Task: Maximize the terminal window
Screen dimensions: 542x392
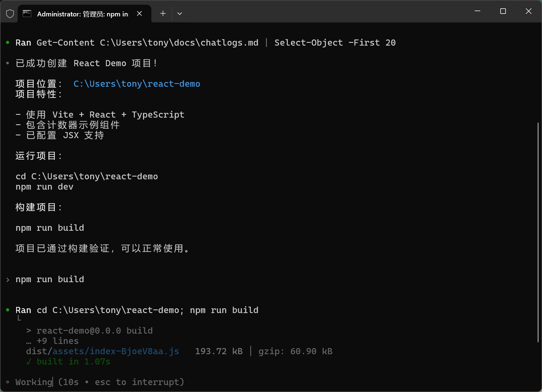Action: pos(503,11)
